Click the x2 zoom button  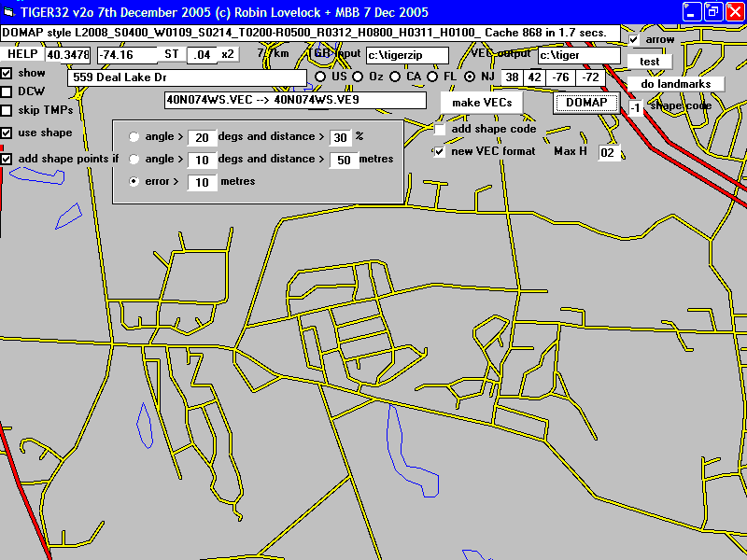(228, 55)
